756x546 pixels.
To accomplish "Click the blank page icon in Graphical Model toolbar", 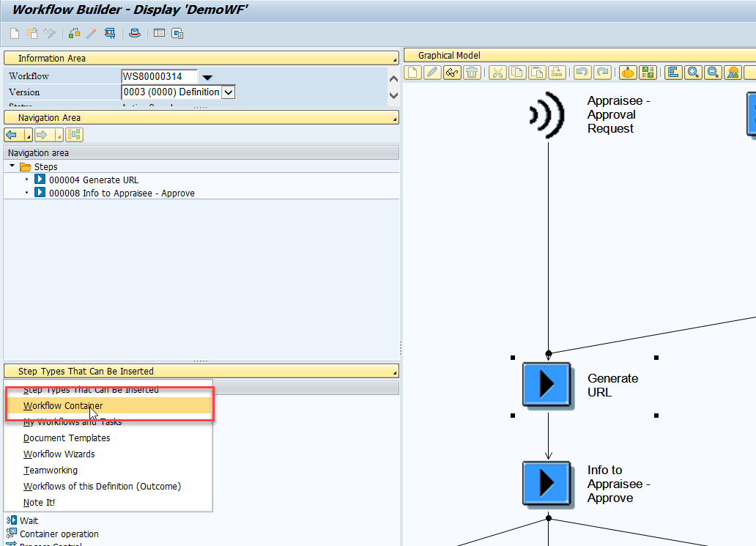I will tap(412, 73).
